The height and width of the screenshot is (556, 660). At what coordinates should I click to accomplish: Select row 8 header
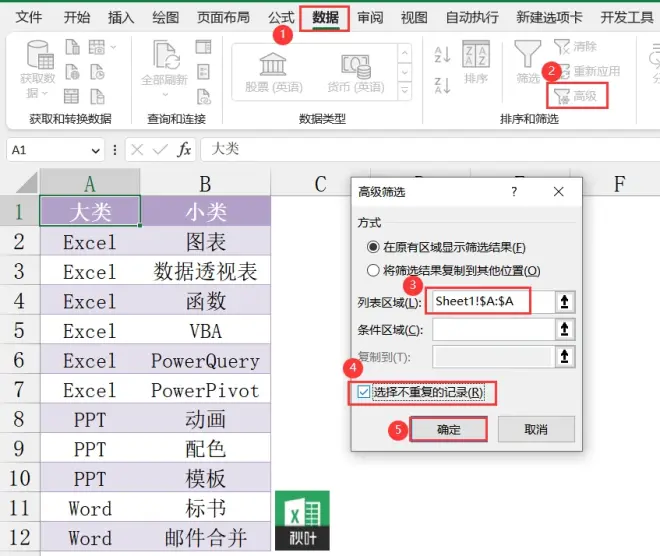(x=19, y=419)
